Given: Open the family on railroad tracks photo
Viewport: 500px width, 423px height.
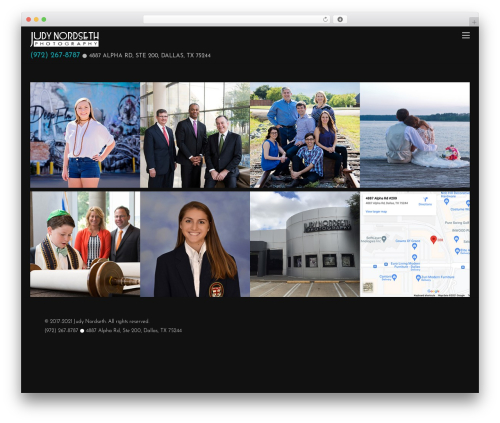Looking at the screenshot, I should click(305, 135).
